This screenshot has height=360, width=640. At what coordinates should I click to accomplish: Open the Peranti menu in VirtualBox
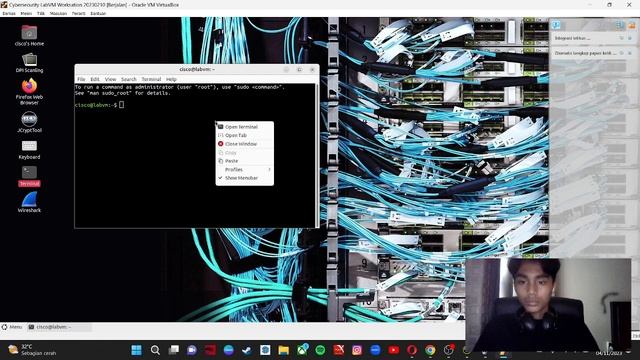tap(79, 13)
